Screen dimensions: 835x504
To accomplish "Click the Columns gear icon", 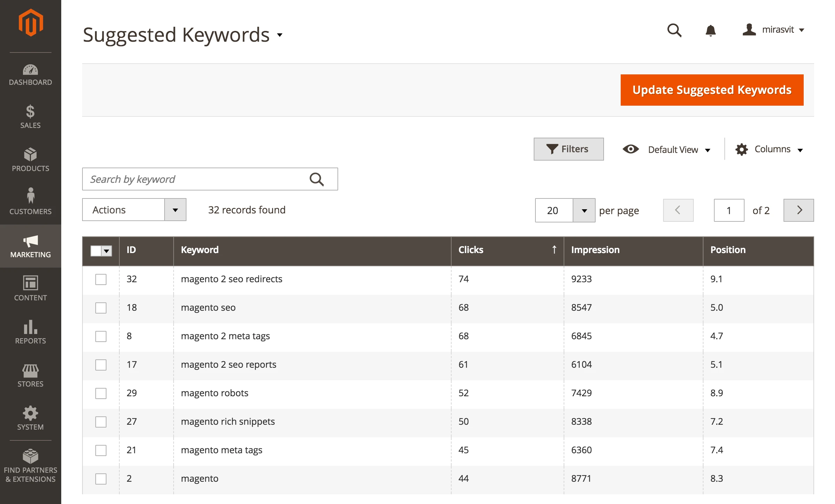I will [x=741, y=149].
